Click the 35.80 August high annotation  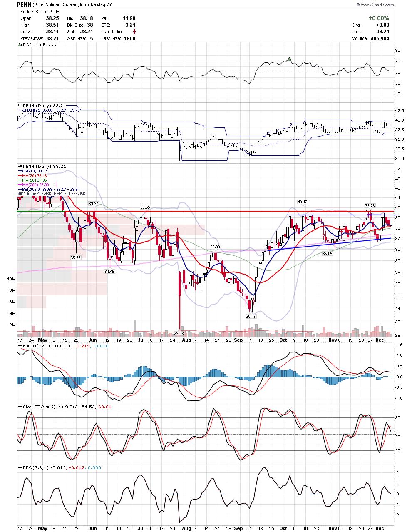click(215, 247)
